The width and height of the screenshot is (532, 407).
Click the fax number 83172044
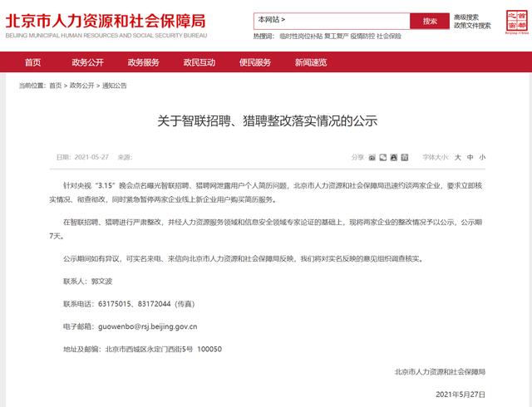click(x=154, y=304)
